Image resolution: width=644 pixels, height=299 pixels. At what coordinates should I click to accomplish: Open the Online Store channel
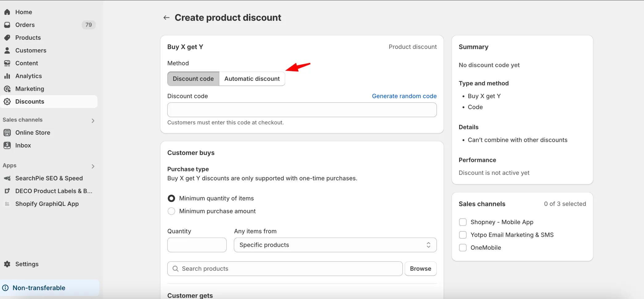[49, 133]
